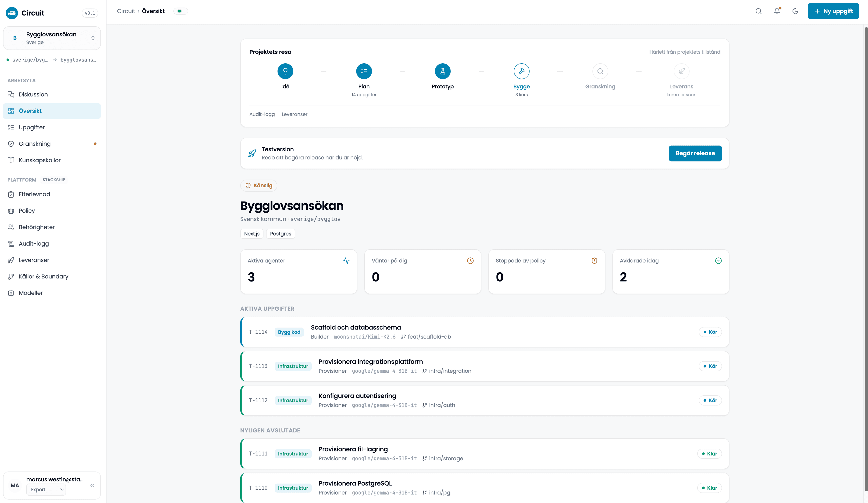Viewport: 868px width, 503px height.
Task: Switch to dark mode moon icon
Action: pos(795,11)
